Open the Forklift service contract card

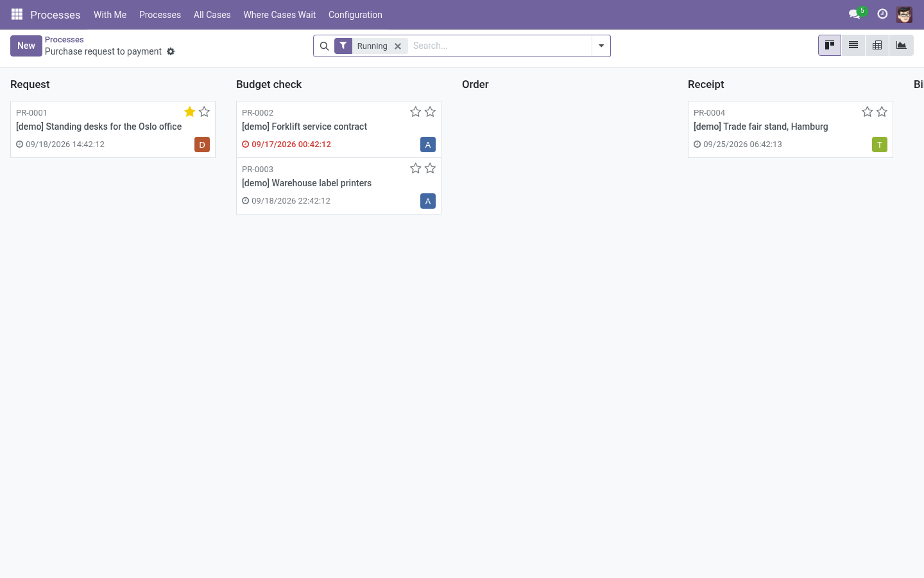339,129
